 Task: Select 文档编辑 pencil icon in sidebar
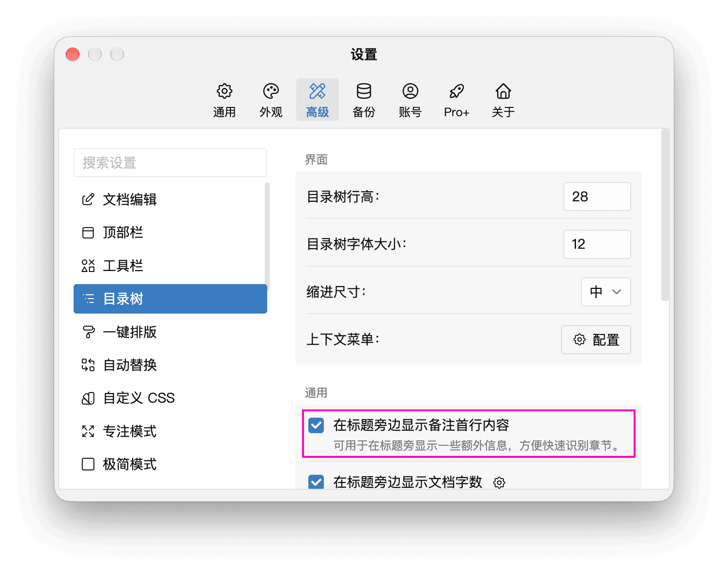[88, 199]
